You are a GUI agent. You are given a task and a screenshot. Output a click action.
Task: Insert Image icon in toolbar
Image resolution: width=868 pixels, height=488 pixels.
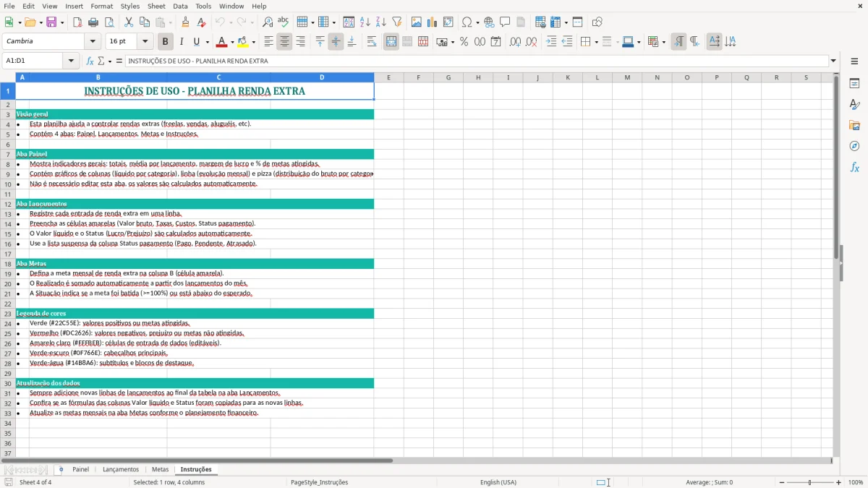[x=417, y=22]
